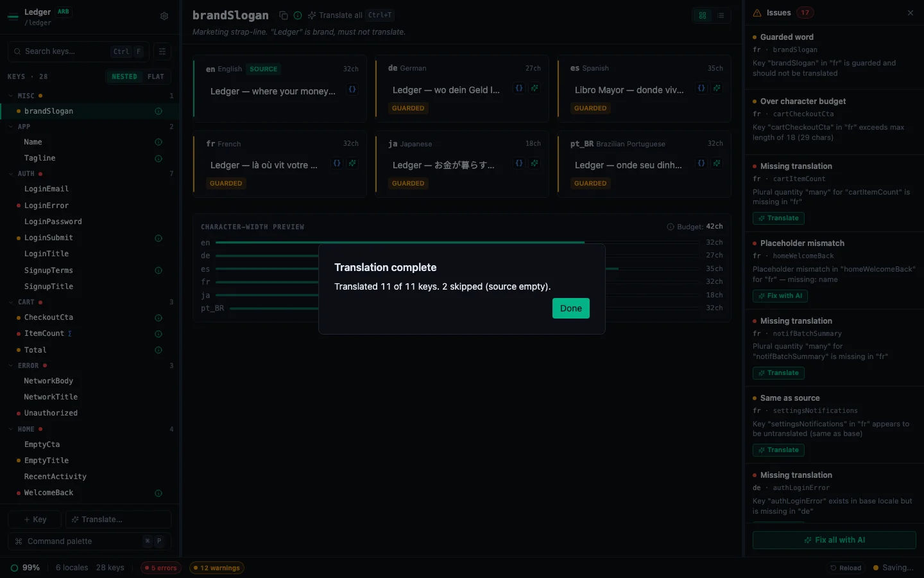AI translate the Japanese card
Image resolution: width=924 pixels, height=578 pixels.
pos(535,163)
